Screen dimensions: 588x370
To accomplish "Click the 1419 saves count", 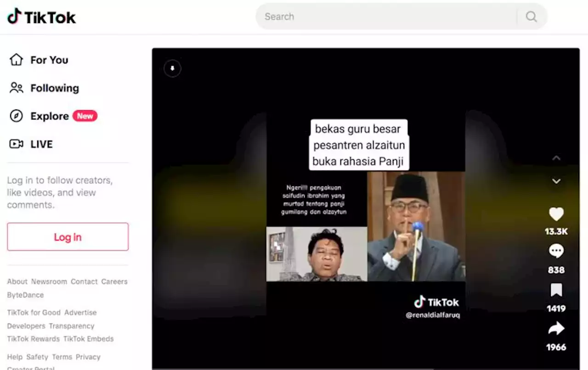I will point(556,308).
